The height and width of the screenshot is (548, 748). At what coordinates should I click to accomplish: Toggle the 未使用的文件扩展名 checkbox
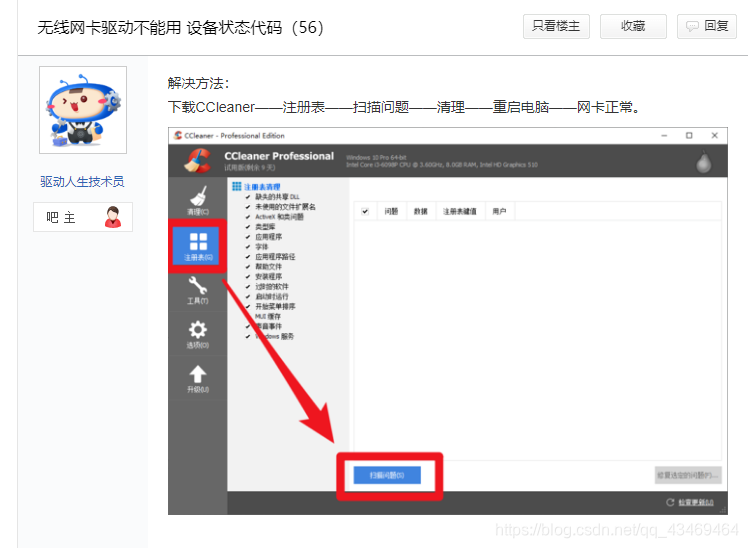[248, 207]
